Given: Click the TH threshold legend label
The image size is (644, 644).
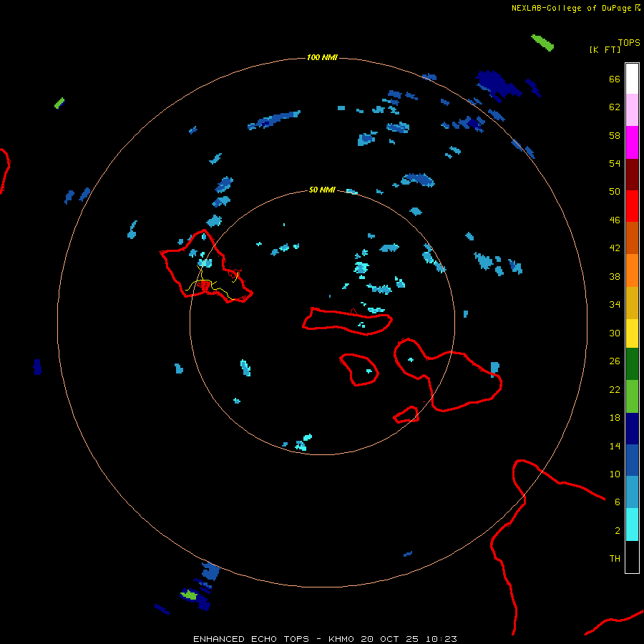Looking at the screenshot, I should point(615,559).
